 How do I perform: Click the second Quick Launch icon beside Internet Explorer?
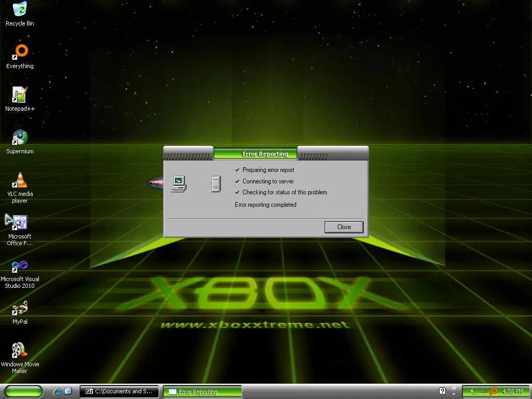68,391
